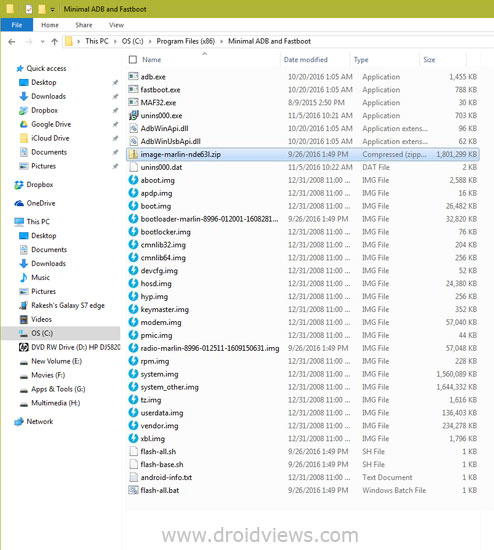Select the flash-base.sh file name
This screenshot has height=550, width=494.
click(x=162, y=464)
